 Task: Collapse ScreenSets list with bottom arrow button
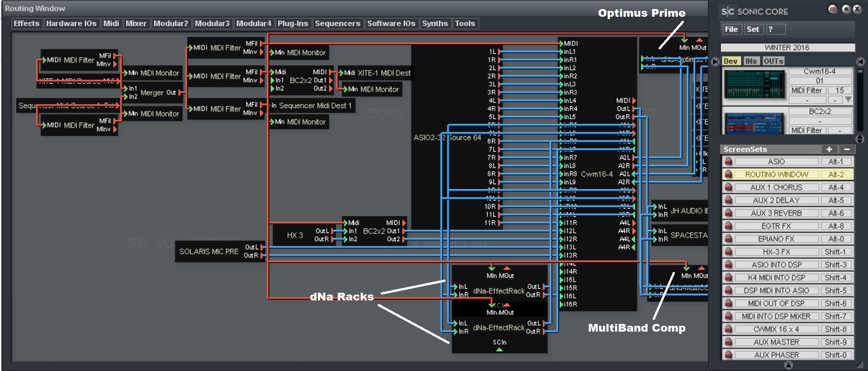point(788,365)
